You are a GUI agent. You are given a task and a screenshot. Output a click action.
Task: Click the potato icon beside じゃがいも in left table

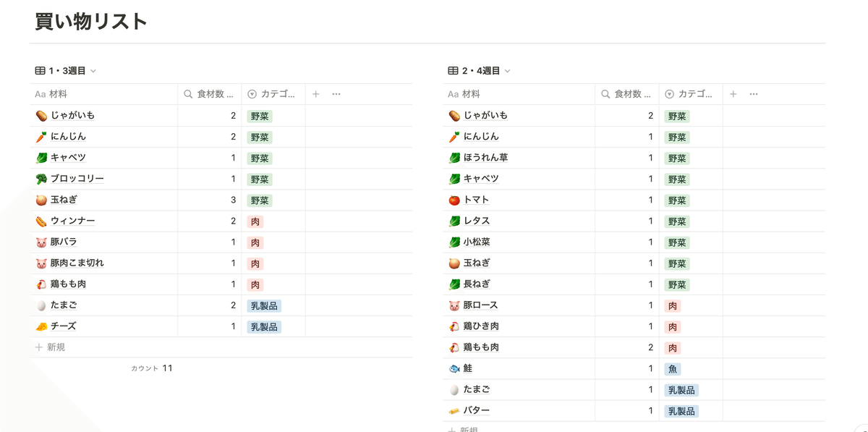coord(41,116)
